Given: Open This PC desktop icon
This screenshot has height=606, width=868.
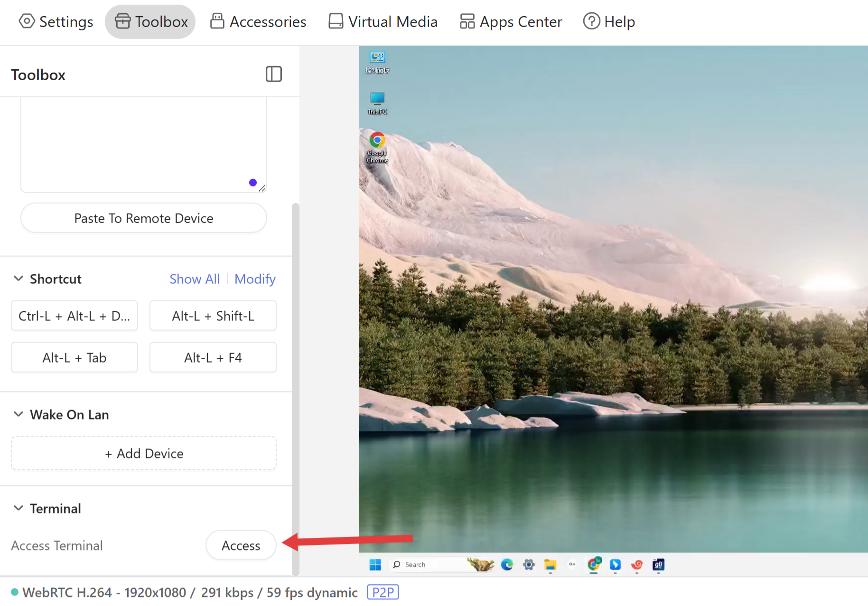Looking at the screenshot, I should click(377, 99).
